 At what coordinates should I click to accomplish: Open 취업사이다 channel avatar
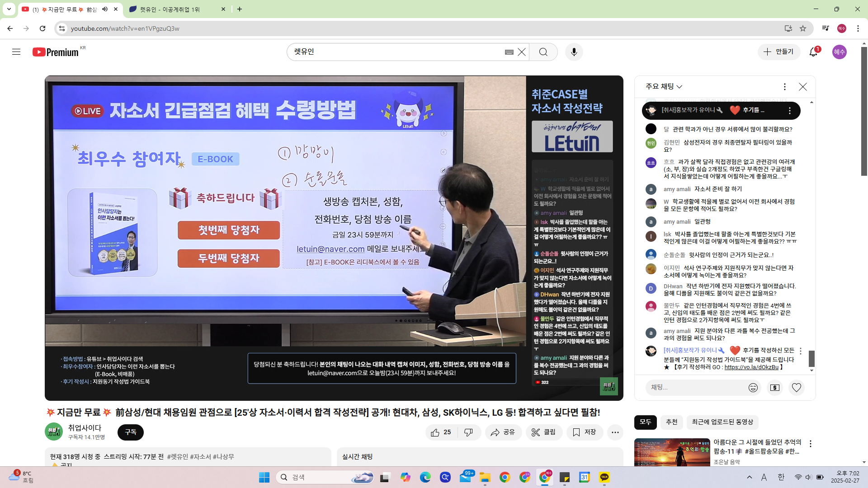coord(54,432)
